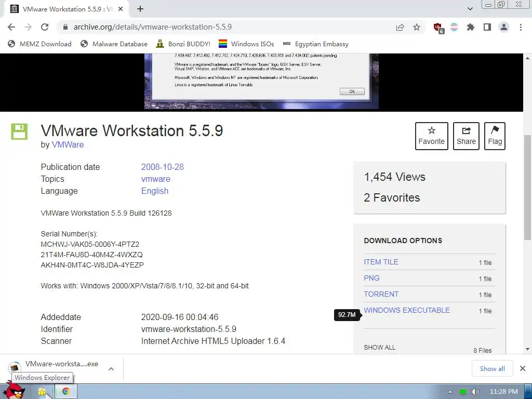Close the downloads bar
The width and height of the screenshot is (532, 399).
[523, 368]
